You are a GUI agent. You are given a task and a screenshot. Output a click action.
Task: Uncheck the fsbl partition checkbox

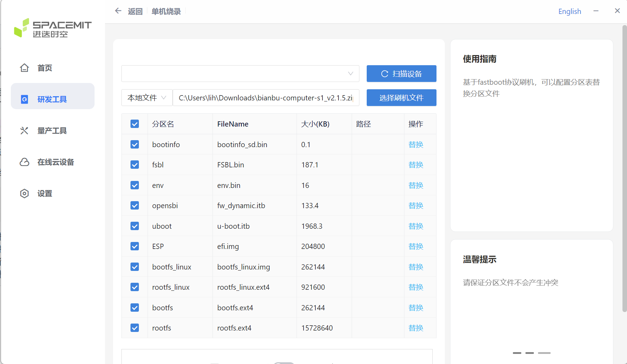click(135, 165)
